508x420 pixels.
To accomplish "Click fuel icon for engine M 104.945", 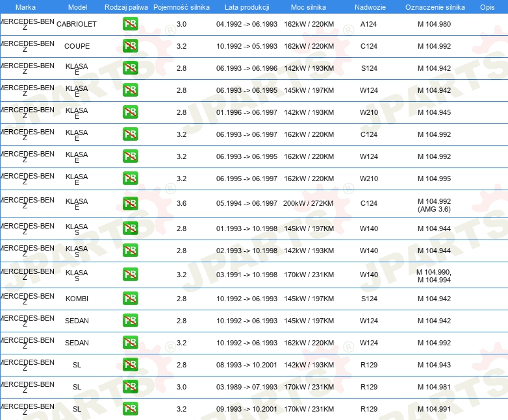I will 130,112.
